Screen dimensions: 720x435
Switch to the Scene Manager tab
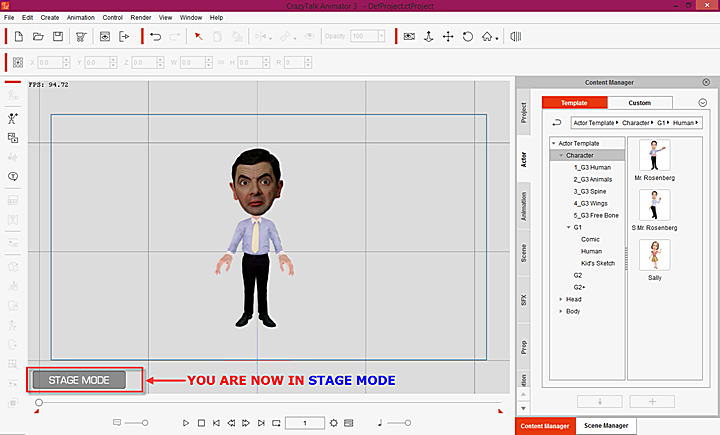point(606,426)
